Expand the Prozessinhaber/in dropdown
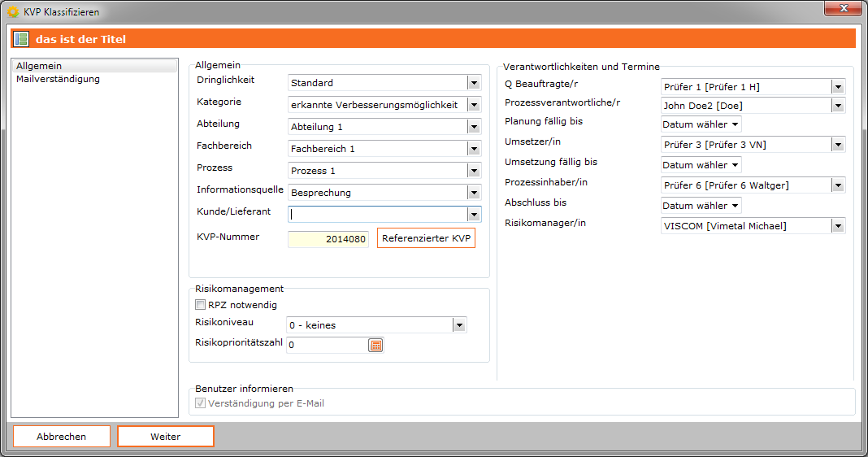This screenshot has width=868, height=457. 838,185
